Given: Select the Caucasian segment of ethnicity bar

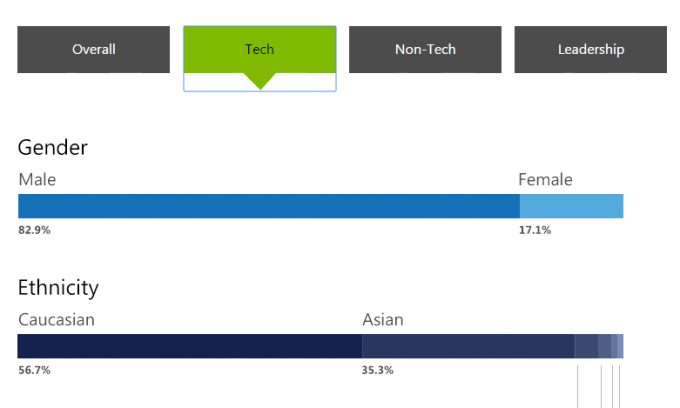Looking at the screenshot, I should coord(189,346).
